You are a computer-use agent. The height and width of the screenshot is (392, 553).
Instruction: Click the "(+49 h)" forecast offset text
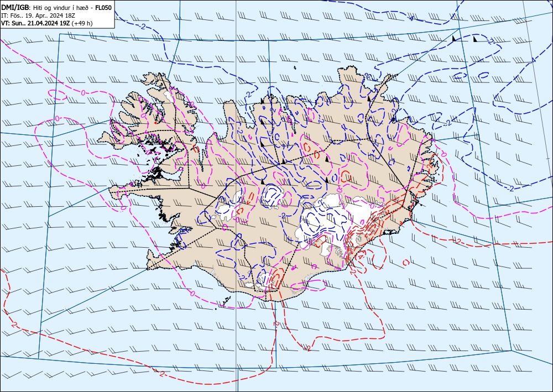click(82, 23)
